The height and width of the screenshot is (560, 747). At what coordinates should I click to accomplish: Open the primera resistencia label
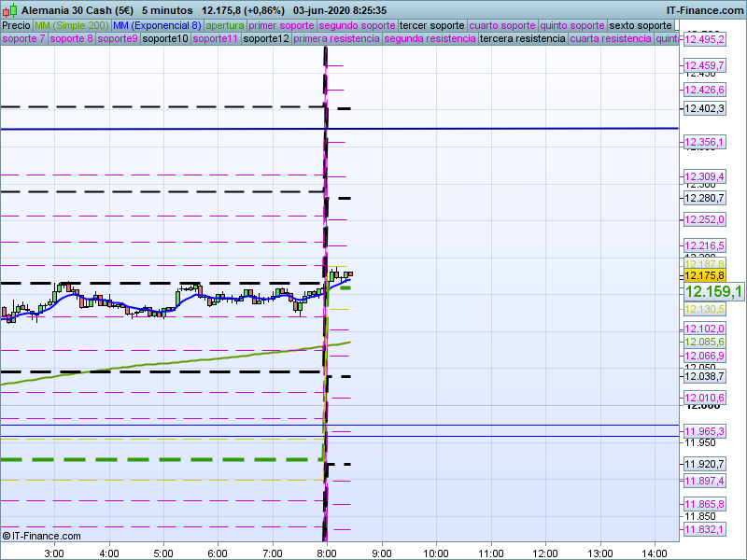point(336,39)
